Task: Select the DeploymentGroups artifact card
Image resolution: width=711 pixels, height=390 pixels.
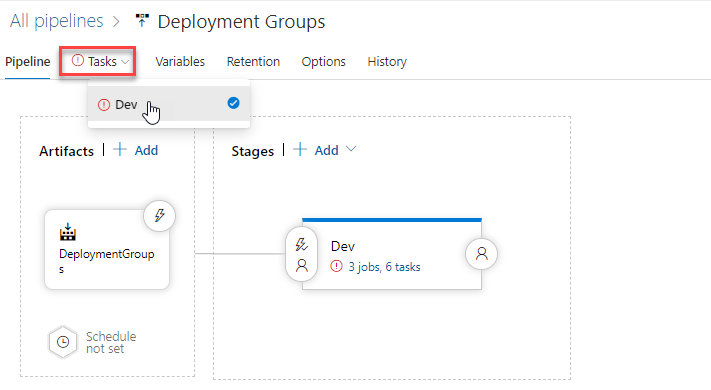Action: (x=107, y=249)
